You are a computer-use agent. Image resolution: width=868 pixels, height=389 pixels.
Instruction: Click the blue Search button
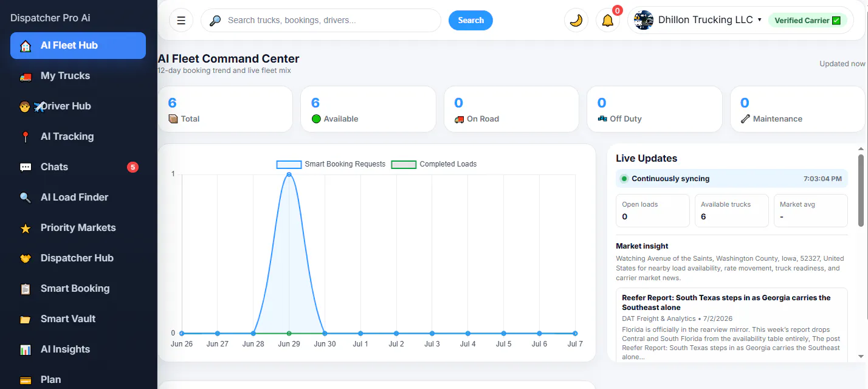(470, 20)
